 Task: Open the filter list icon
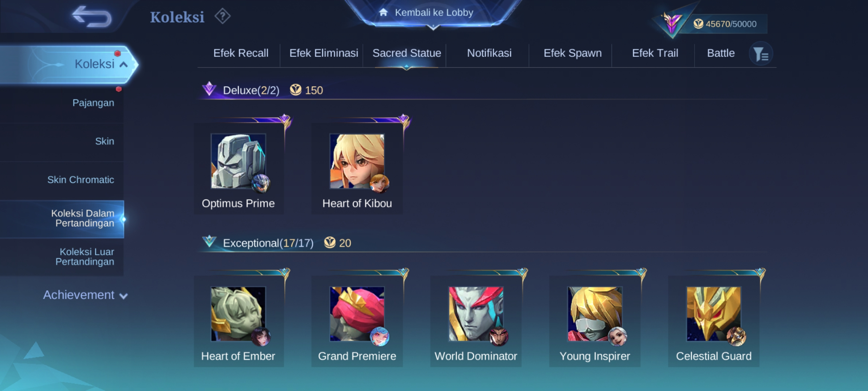tap(761, 54)
